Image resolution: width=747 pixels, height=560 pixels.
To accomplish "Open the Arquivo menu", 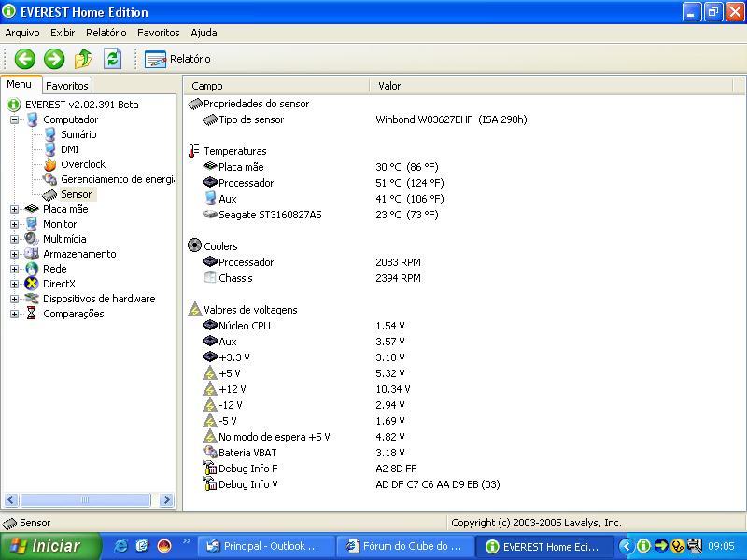I will click(x=22, y=33).
